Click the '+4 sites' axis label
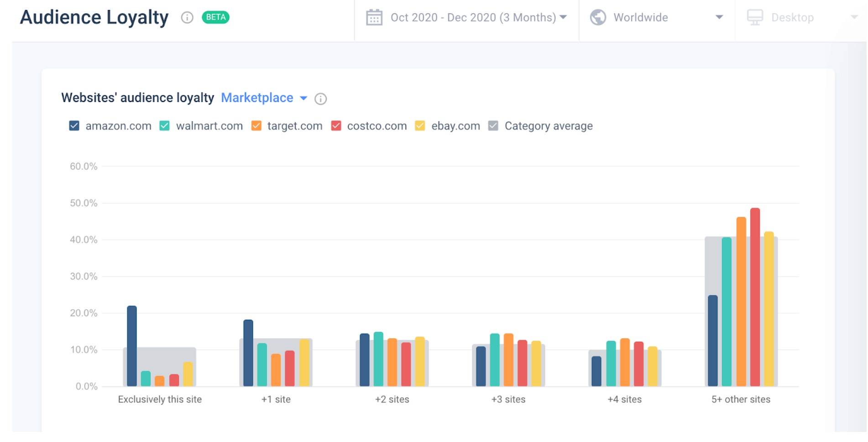 (x=624, y=400)
